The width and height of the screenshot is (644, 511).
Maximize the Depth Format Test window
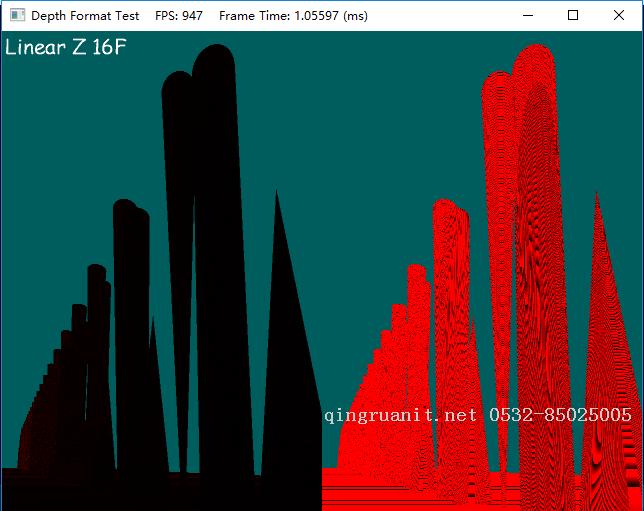(573, 15)
